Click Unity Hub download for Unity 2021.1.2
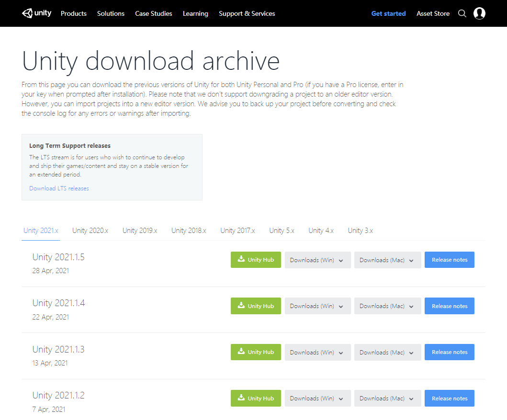 pos(256,398)
